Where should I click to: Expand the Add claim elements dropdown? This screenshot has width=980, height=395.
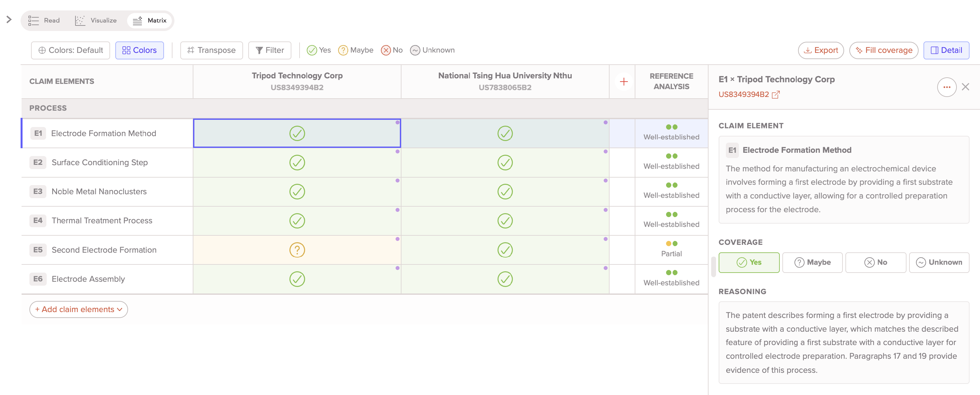[x=78, y=309]
